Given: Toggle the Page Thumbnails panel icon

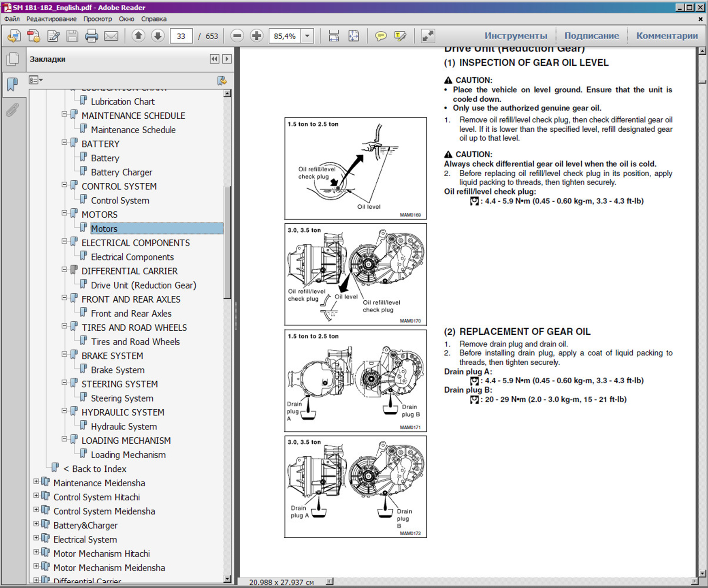Looking at the screenshot, I should [13, 59].
